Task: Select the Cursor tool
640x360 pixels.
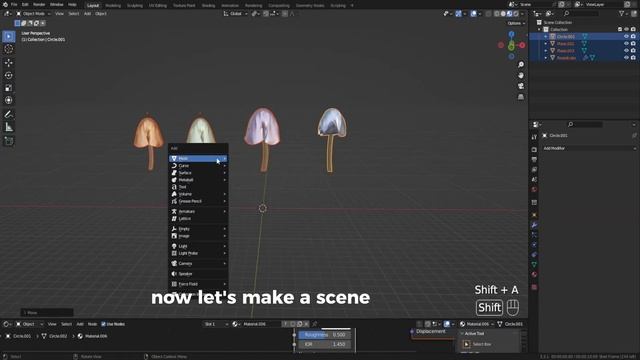Action: 9,49
